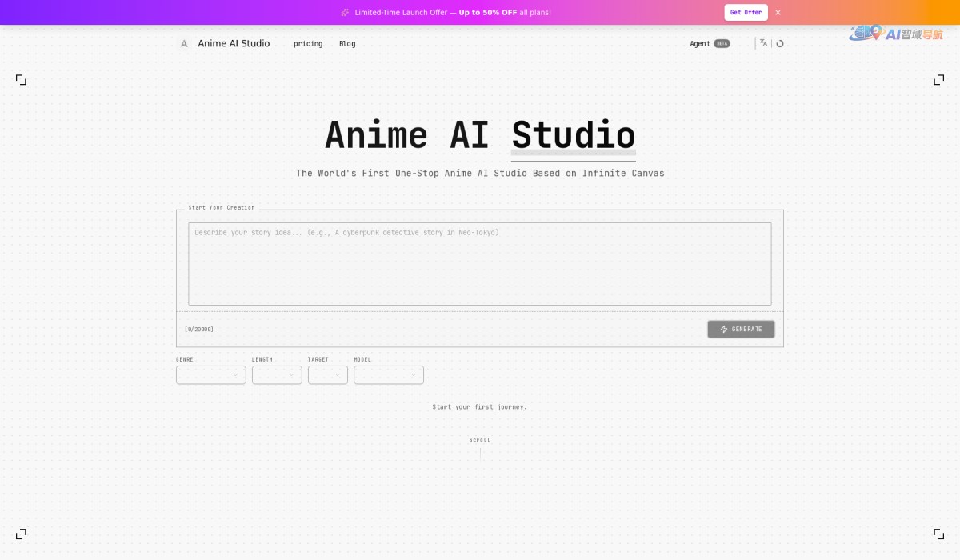Expand the Model dropdown
The height and width of the screenshot is (560, 960).
[389, 374]
